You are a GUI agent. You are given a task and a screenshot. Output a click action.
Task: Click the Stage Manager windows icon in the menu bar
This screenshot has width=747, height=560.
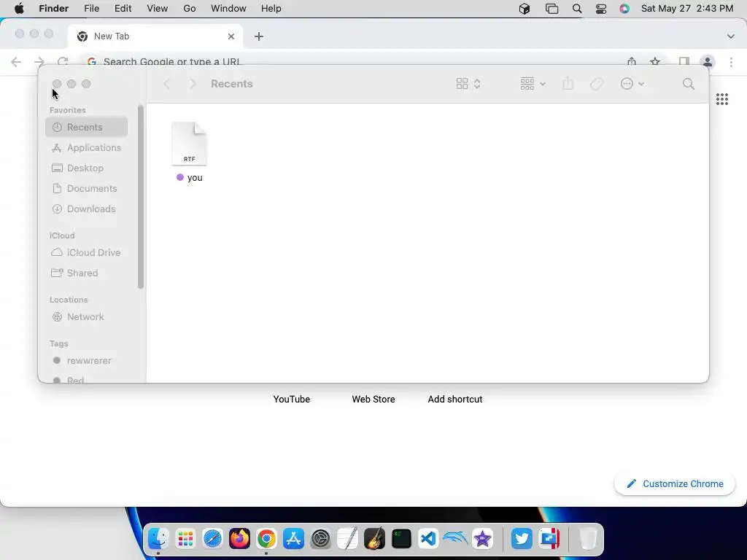pos(551,9)
